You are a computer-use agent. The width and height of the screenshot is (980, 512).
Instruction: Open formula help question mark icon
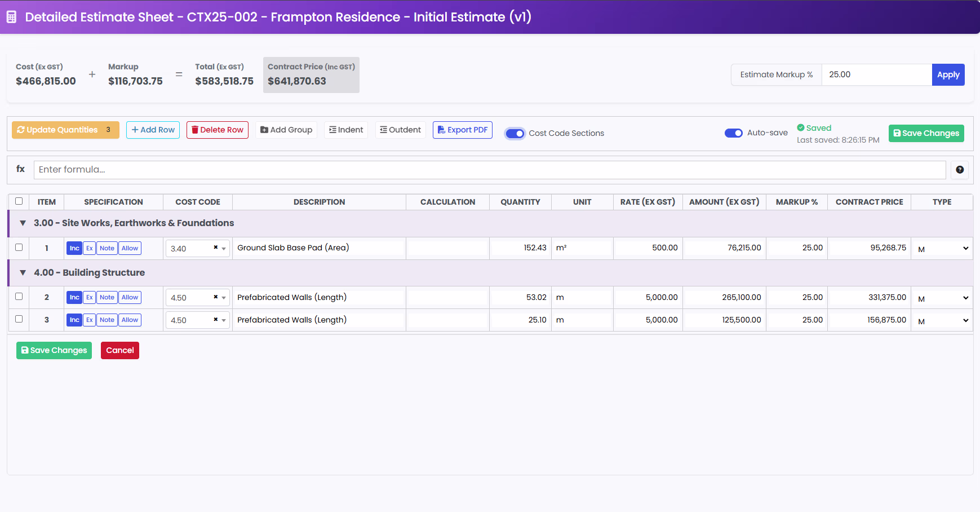(x=960, y=170)
